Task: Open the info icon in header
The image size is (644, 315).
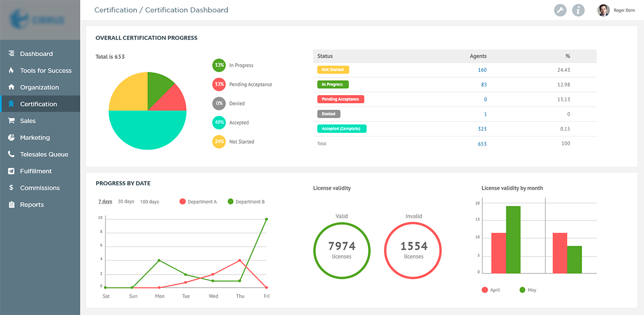Action: [x=578, y=10]
